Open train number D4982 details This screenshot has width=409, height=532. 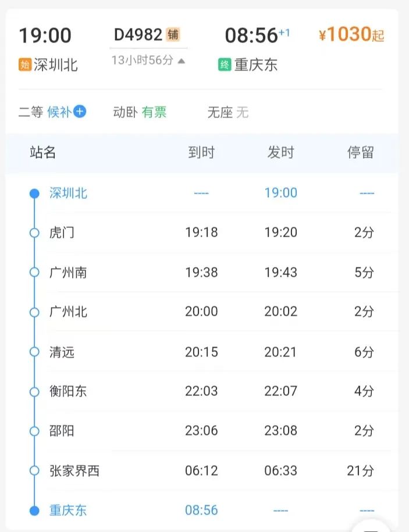(x=138, y=35)
